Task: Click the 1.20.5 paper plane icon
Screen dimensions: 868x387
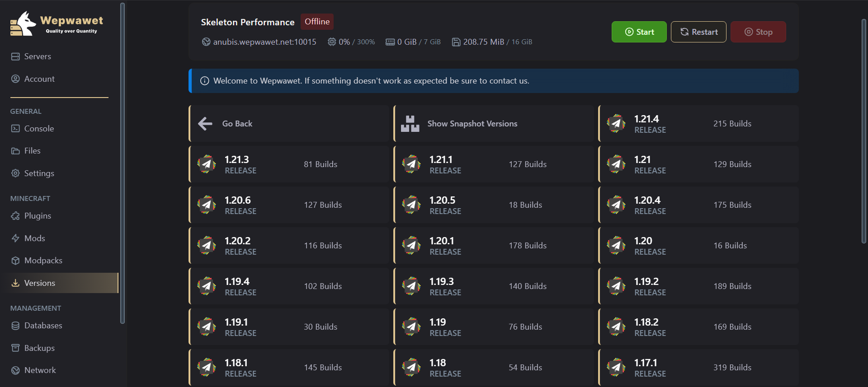Action: pos(411,205)
